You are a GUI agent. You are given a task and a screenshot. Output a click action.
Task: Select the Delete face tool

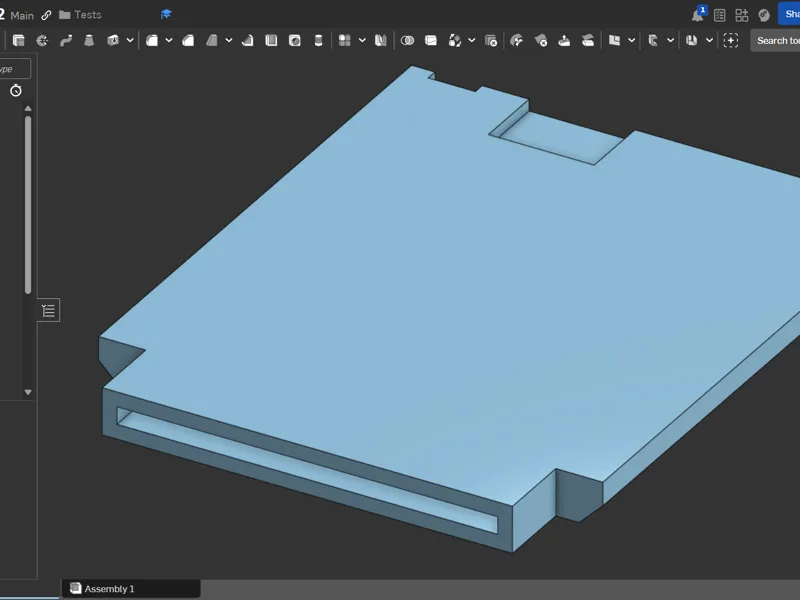540,40
